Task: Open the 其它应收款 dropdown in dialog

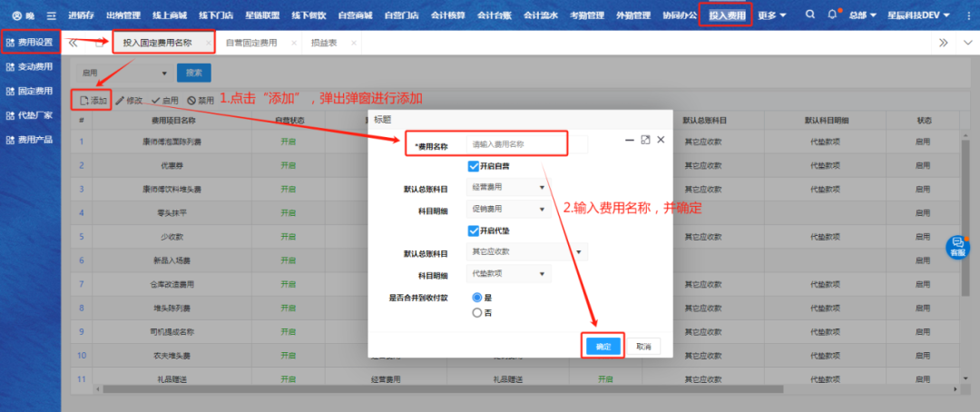Action: [526, 252]
